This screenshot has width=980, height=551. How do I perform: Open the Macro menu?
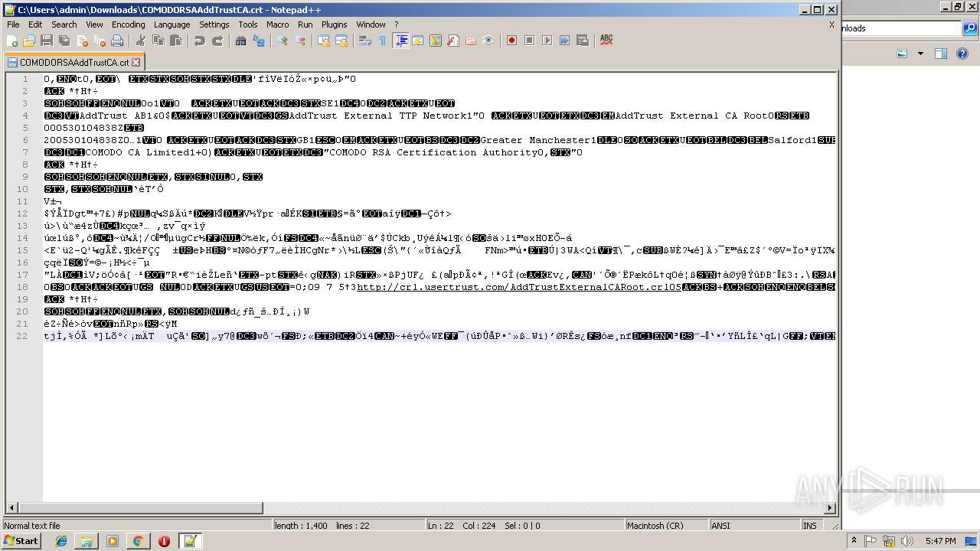pos(278,24)
